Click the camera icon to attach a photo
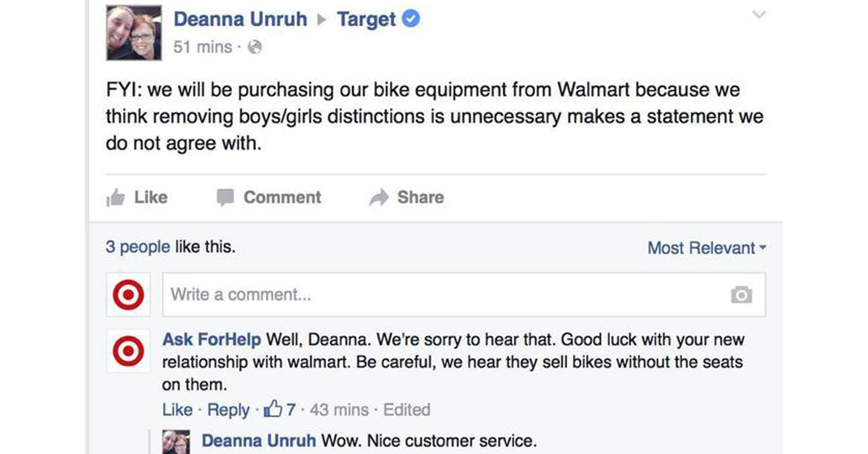This screenshot has height=454, width=868. point(742,294)
